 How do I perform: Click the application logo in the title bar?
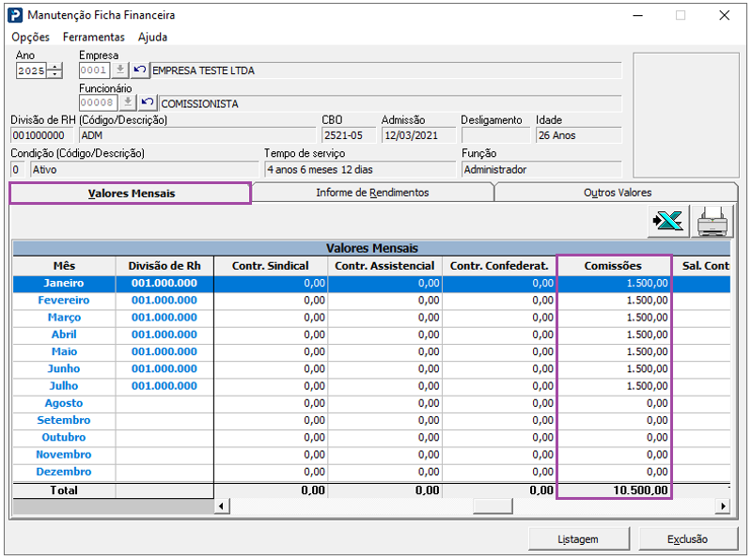click(x=15, y=15)
